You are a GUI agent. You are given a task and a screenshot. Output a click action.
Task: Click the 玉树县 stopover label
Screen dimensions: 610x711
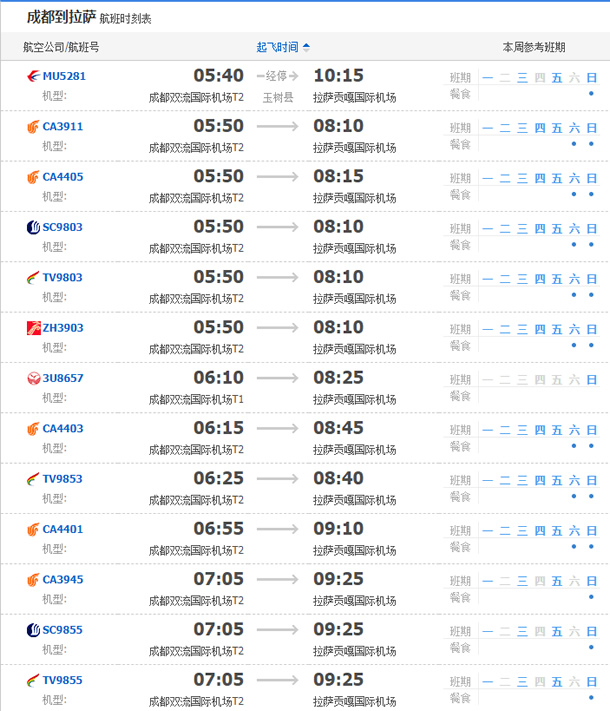278,97
